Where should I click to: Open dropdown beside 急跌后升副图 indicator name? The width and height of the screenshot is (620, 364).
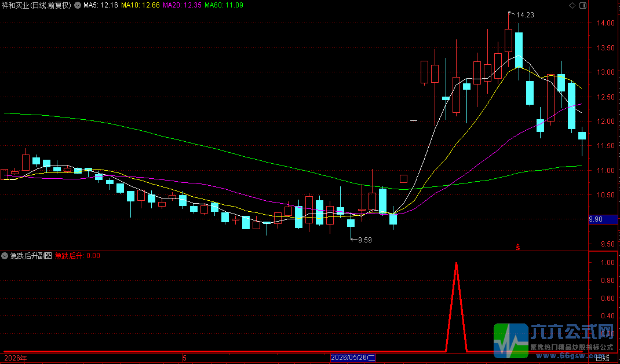pos(5,256)
